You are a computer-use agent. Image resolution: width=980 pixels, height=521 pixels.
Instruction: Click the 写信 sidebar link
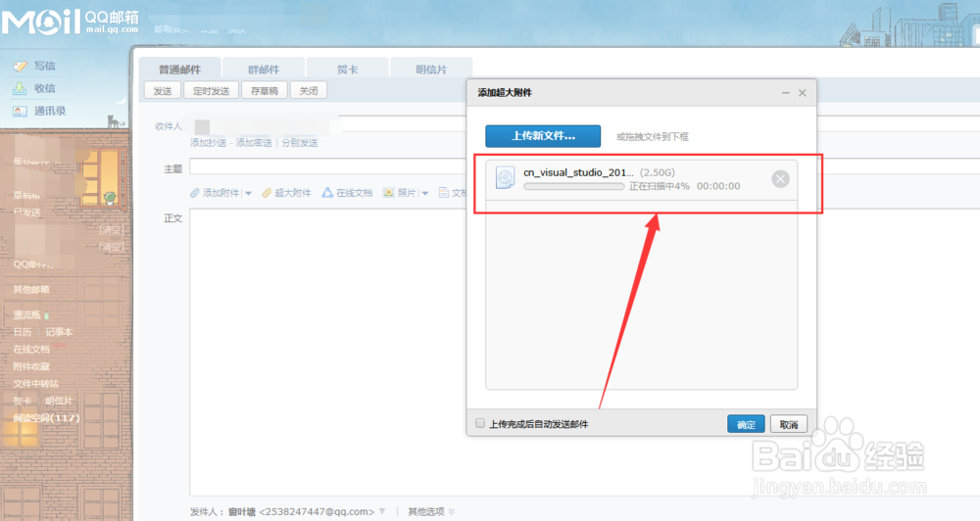point(44,67)
